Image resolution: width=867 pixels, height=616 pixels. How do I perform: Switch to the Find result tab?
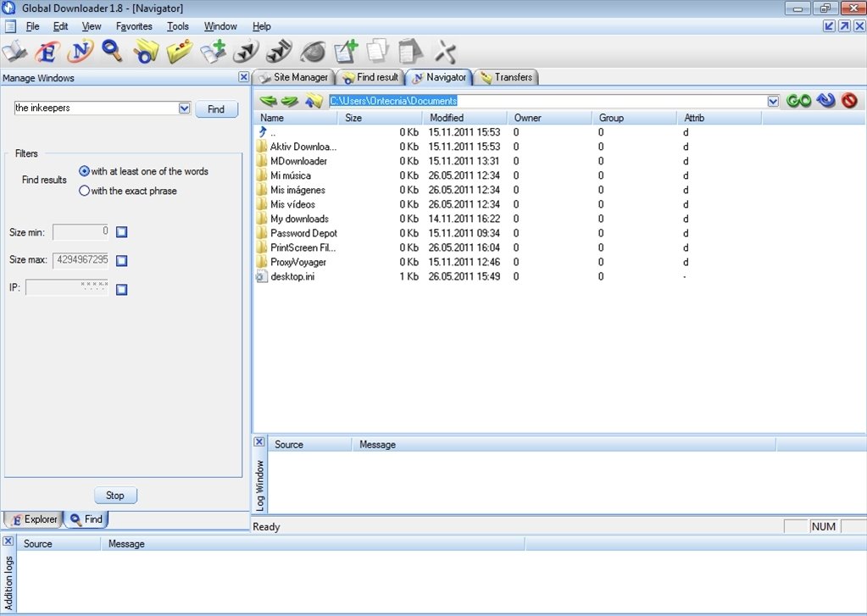370,77
